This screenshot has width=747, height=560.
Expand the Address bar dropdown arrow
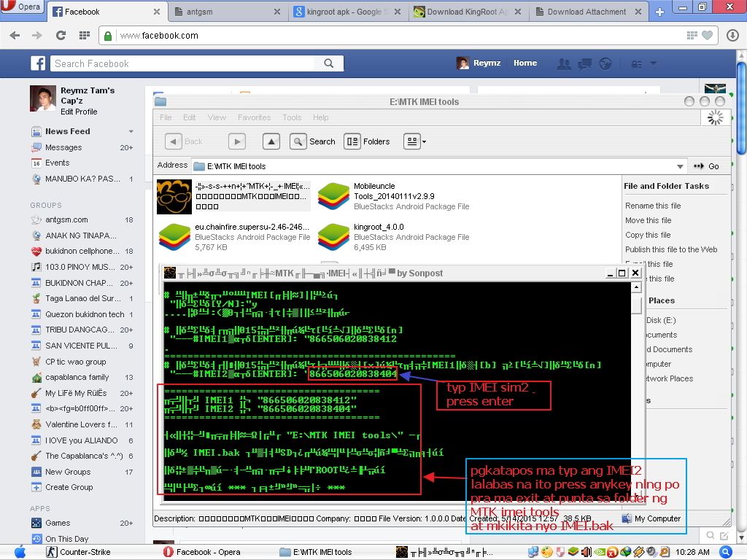coord(680,166)
